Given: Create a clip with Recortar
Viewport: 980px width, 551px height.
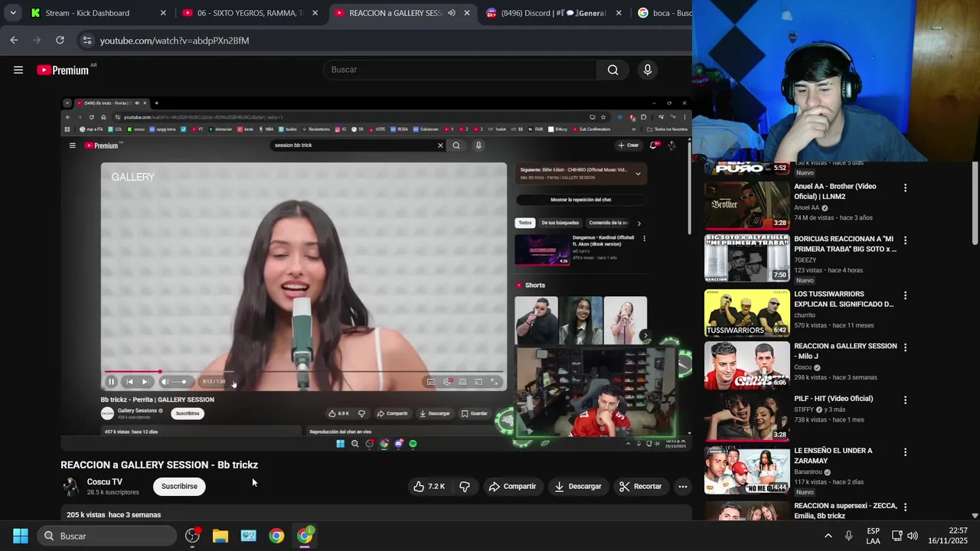Looking at the screenshot, I should tap(640, 486).
